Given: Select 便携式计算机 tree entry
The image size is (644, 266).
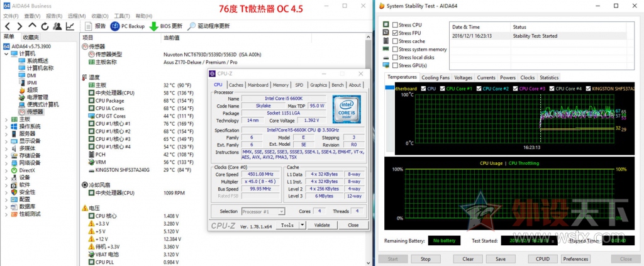Looking at the screenshot, I should (43, 104).
